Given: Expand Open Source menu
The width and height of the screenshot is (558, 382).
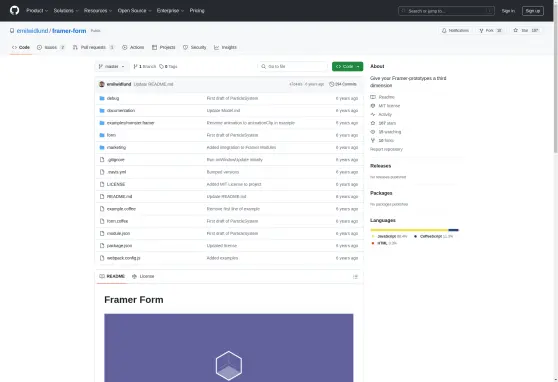Looking at the screenshot, I should [x=135, y=11].
